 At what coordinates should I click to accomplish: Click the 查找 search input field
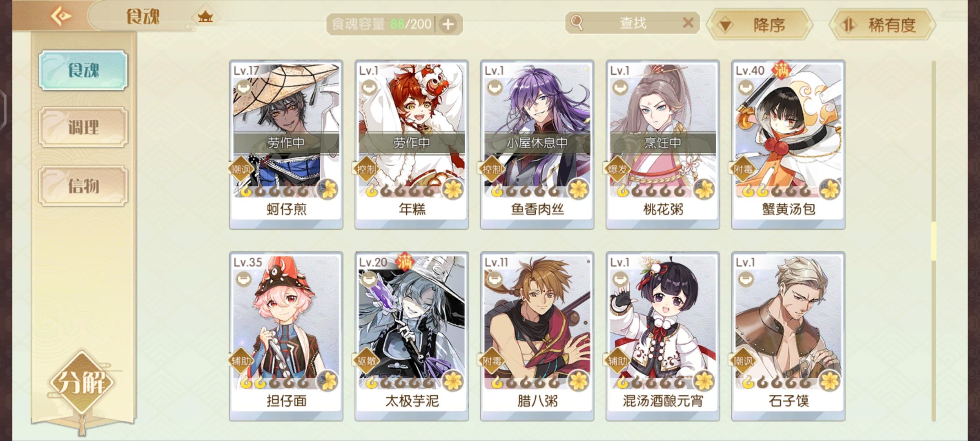coord(633,22)
